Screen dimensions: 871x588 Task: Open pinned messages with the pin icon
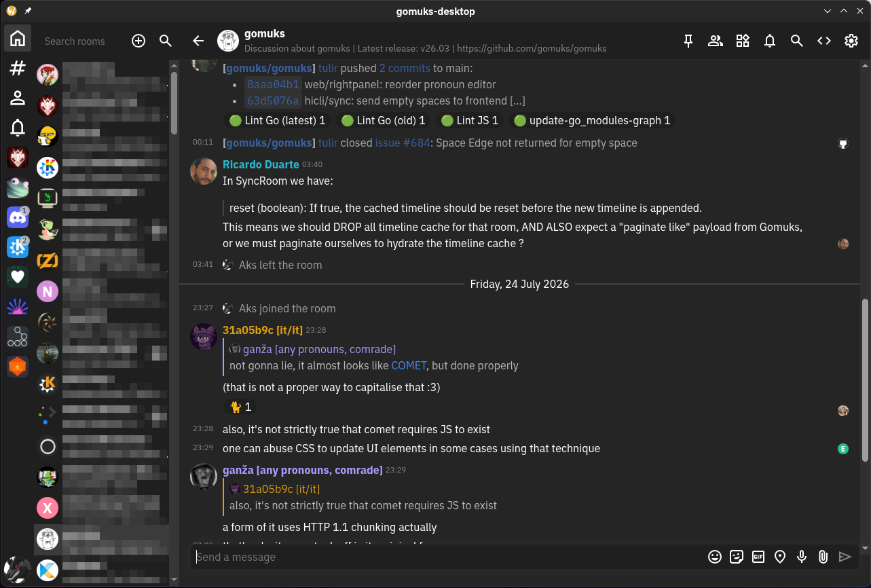click(688, 41)
